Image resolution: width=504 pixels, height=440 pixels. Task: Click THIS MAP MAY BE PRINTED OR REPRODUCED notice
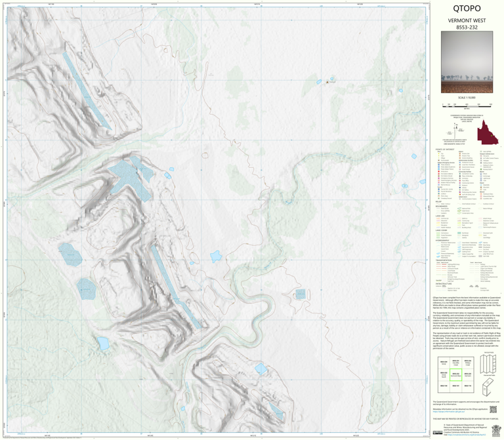(466, 419)
